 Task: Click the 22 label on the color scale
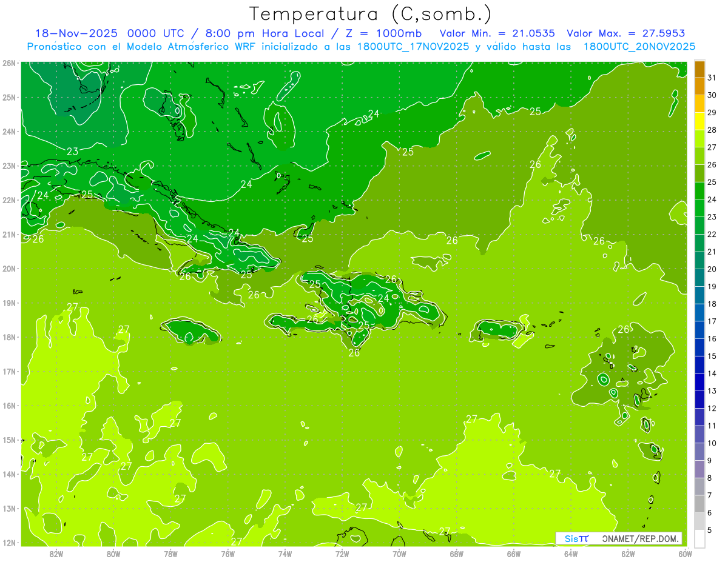[712, 234]
